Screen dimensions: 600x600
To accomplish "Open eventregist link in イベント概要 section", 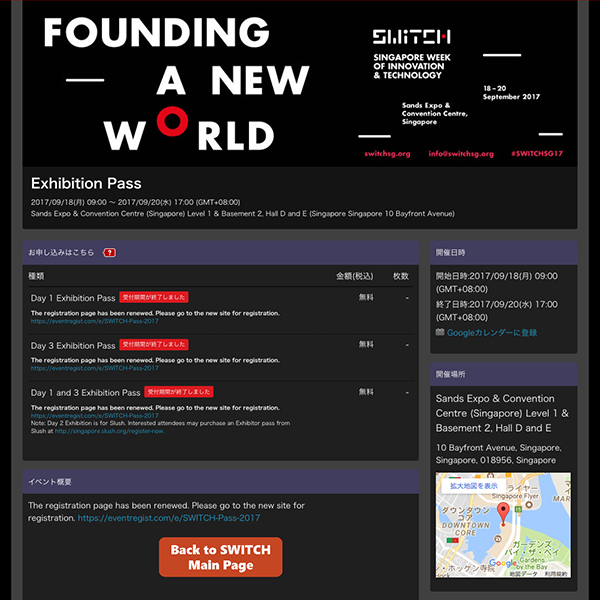I will click(x=168, y=518).
